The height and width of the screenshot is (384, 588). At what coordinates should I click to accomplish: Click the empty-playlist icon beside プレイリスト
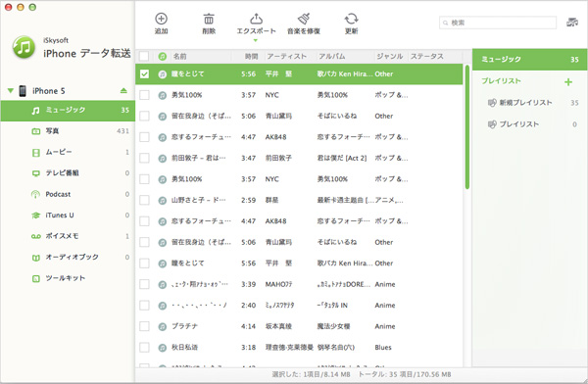[x=492, y=124]
